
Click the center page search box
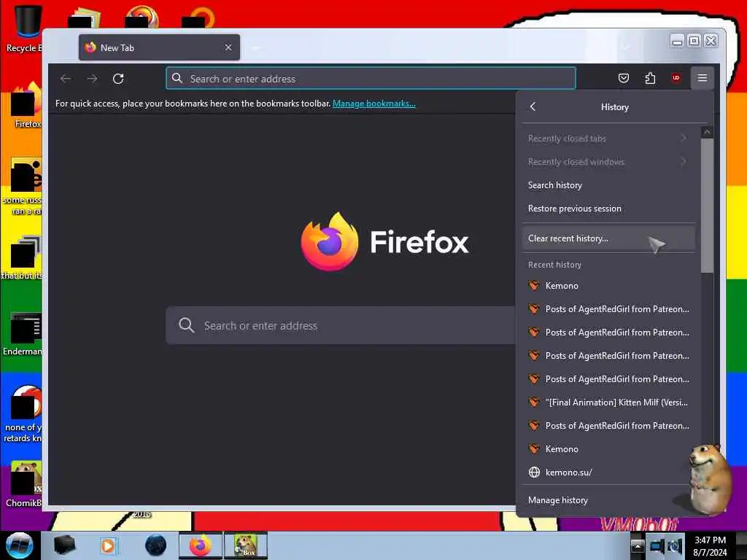coord(341,326)
